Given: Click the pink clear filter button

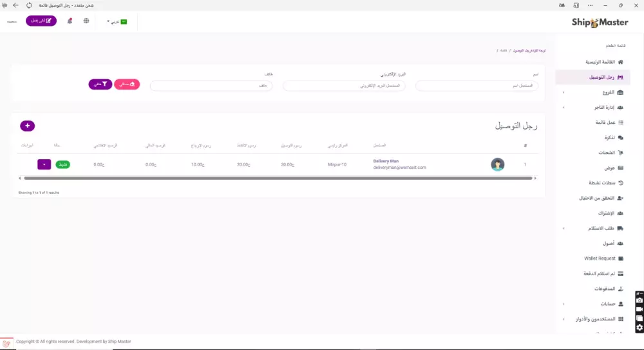Looking at the screenshot, I should click(x=127, y=84).
